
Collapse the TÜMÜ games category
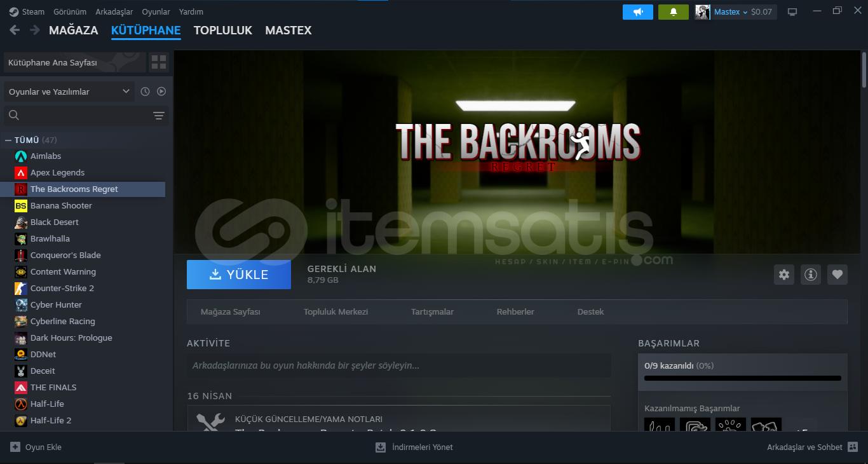click(8, 140)
